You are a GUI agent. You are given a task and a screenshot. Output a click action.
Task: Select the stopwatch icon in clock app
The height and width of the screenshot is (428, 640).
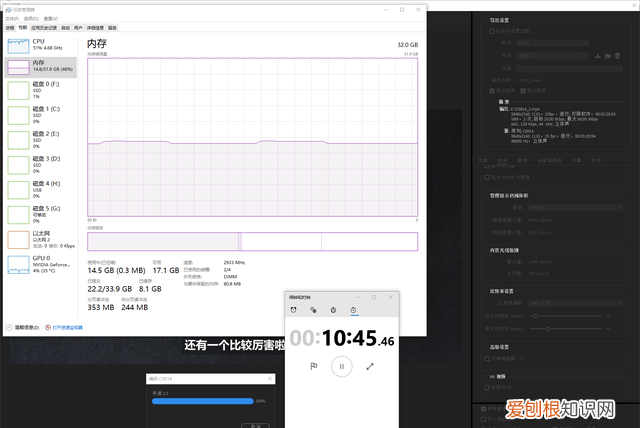[x=353, y=310]
